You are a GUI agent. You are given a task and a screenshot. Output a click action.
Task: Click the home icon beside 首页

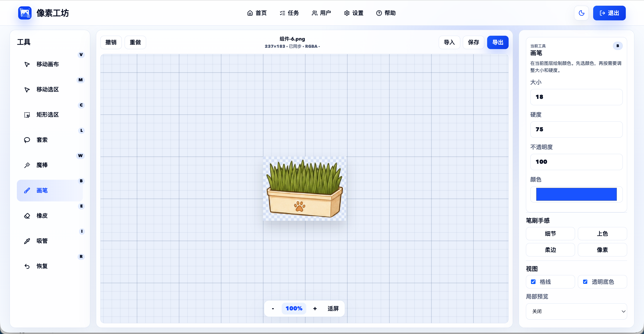point(250,13)
